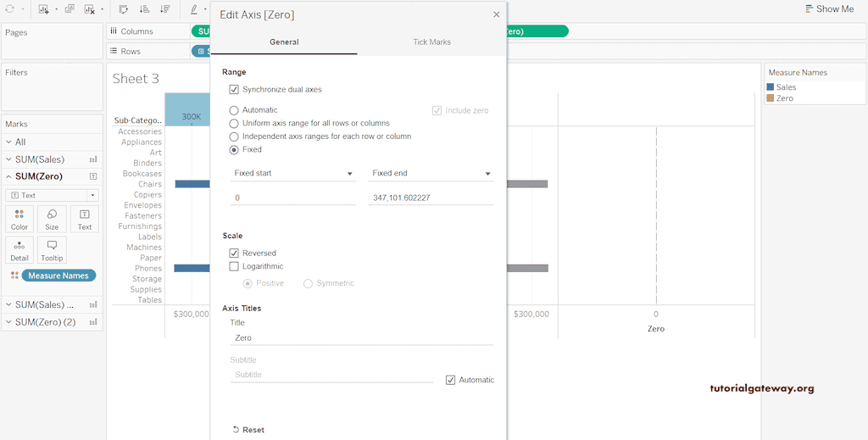Disable the Reversed scale checkbox

[x=234, y=253]
